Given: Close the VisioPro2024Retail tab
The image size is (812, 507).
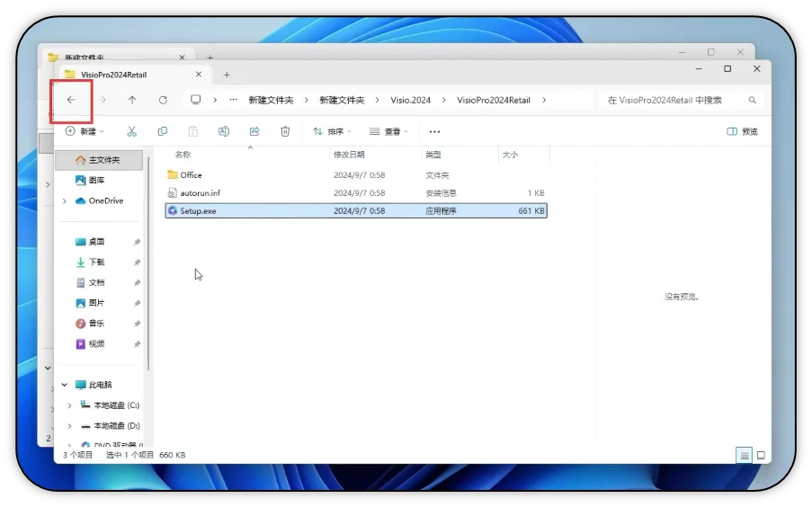Looking at the screenshot, I should [x=199, y=75].
